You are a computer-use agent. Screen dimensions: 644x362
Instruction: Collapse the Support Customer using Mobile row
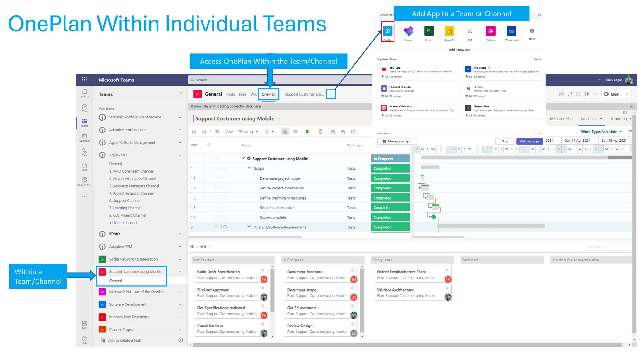pos(243,158)
